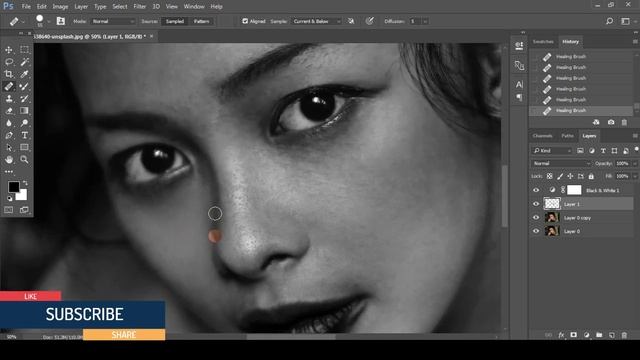
Task: Select the History Brush tool
Action: click(24, 99)
